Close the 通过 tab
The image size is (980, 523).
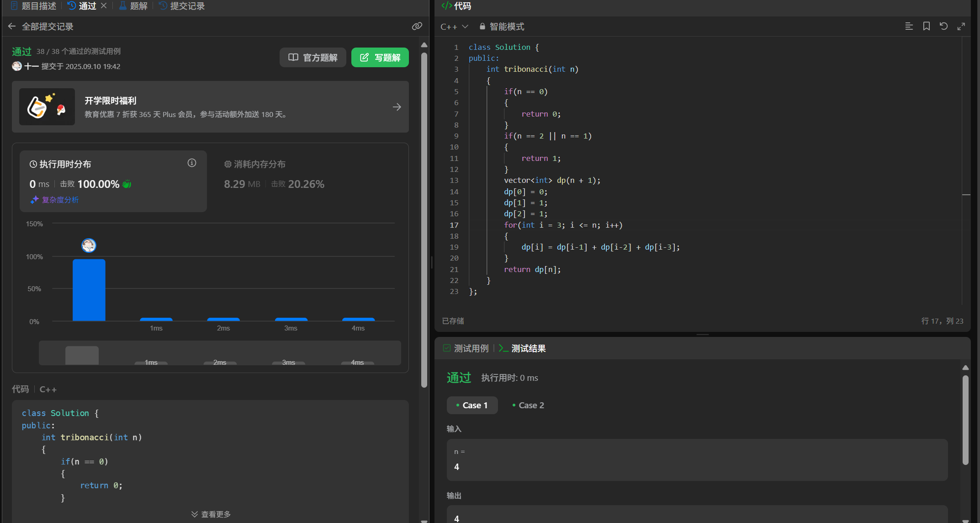pyautogui.click(x=104, y=6)
